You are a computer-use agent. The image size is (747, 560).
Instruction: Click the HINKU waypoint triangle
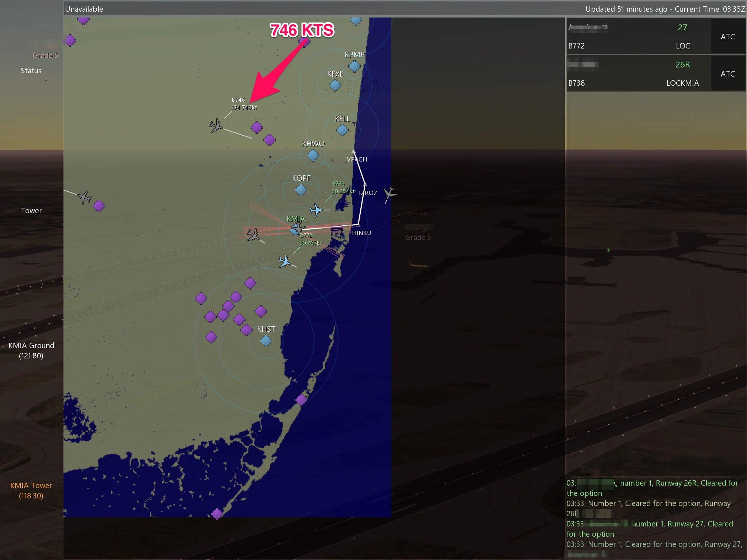358,225
